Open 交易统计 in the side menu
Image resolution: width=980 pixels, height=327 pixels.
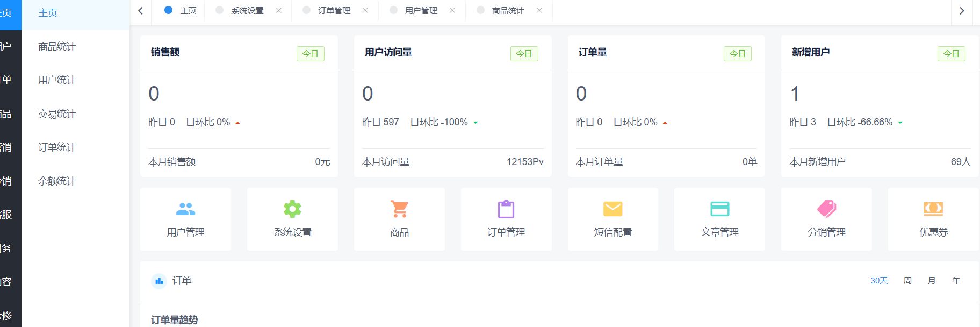coord(57,114)
